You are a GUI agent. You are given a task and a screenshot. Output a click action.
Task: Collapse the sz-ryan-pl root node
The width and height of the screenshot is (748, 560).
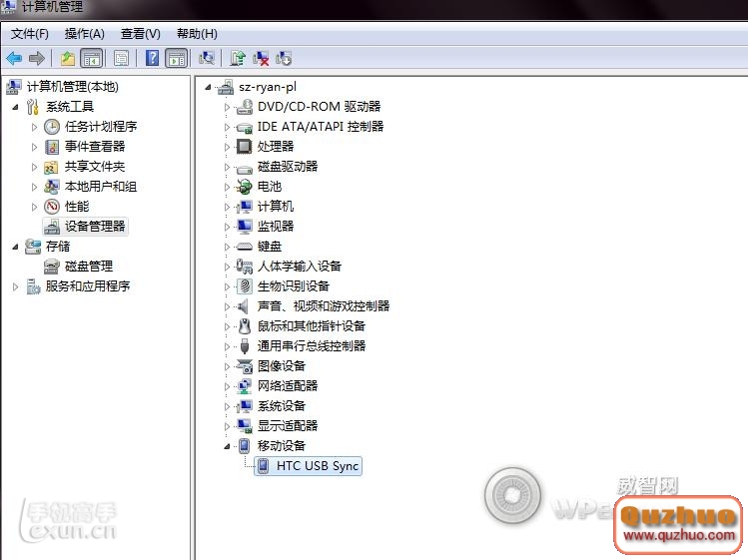[x=208, y=87]
